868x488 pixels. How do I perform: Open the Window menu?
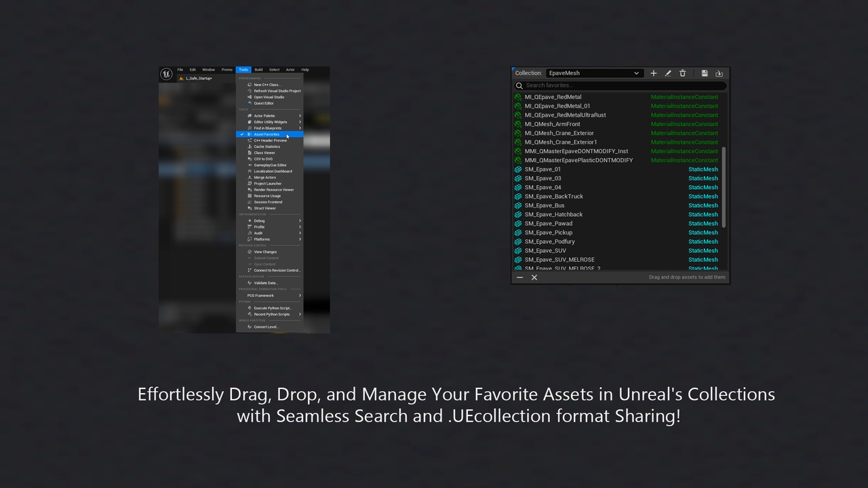click(x=208, y=70)
